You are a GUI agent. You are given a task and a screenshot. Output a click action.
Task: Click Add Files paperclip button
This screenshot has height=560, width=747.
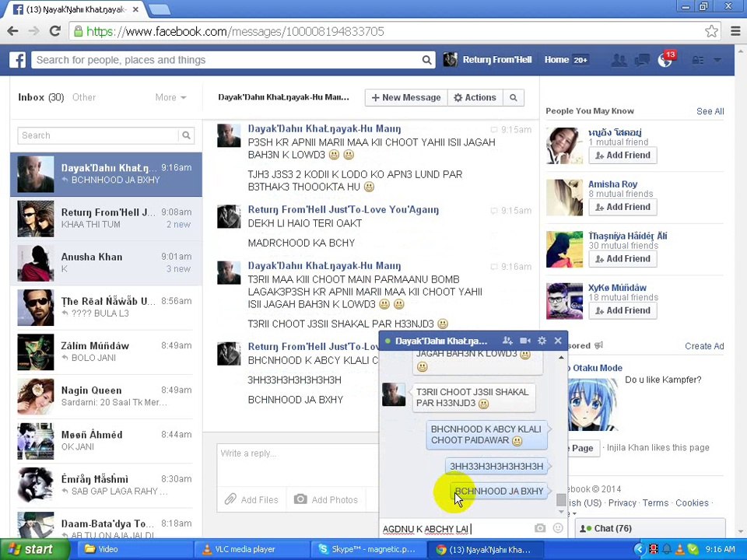251,499
